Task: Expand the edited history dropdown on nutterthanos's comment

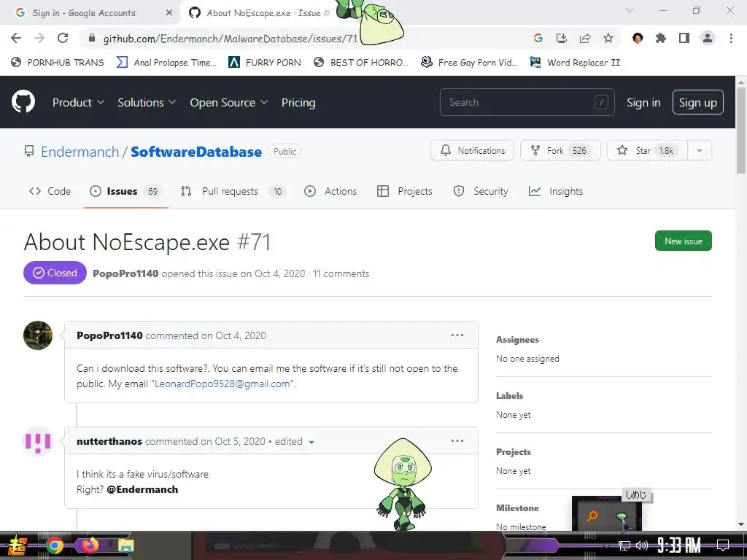Action: pyautogui.click(x=311, y=442)
